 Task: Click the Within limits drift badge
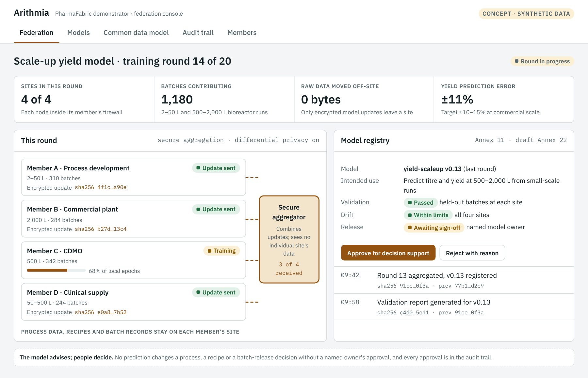pos(428,215)
